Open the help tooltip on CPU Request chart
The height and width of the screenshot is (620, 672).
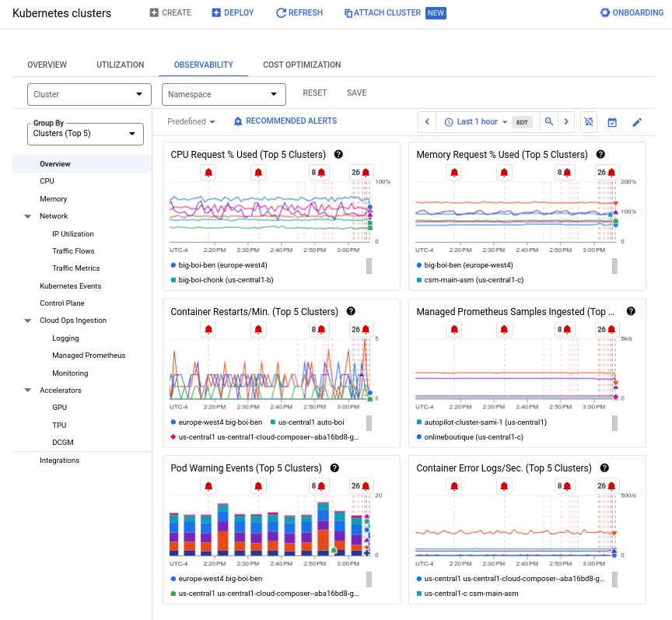click(x=338, y=154)
